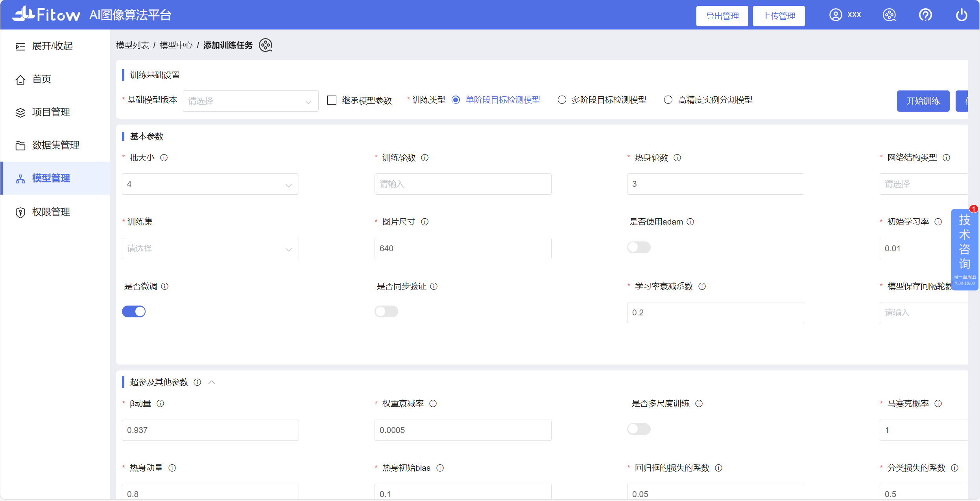Show info tooltip for 权重衰减率
The width and height of the screenshot is (980, 501).
(433, 403)
